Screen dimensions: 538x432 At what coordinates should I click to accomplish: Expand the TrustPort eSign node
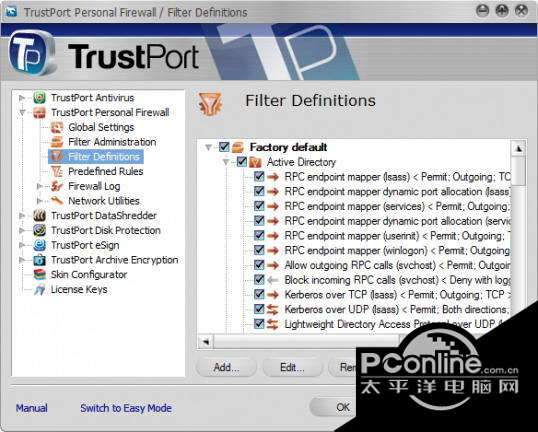22,245
